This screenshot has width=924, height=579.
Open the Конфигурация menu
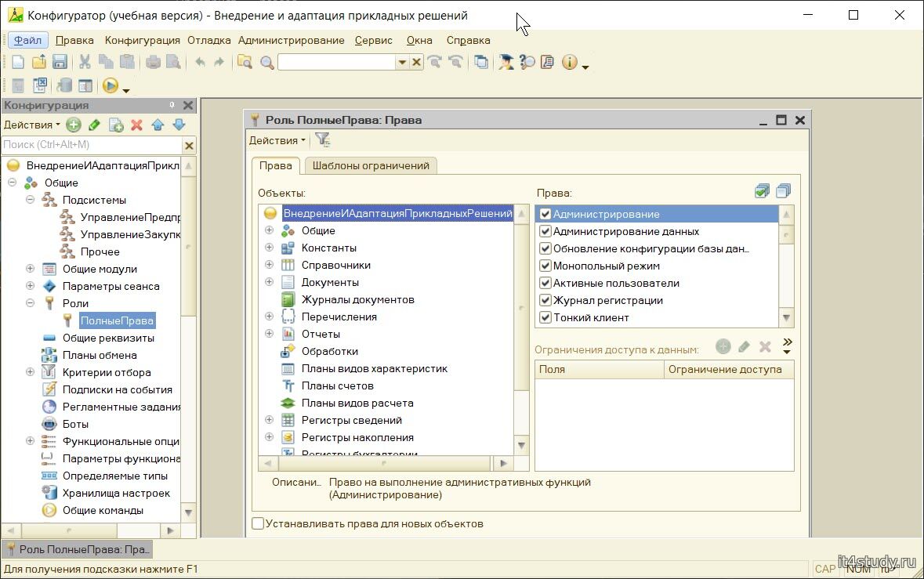click(x=143, y=40)
